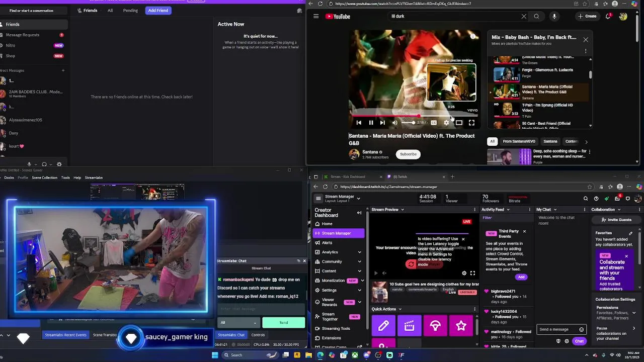Send the Streamlabs chat message

pyautogui.click(x=284, y=322)
